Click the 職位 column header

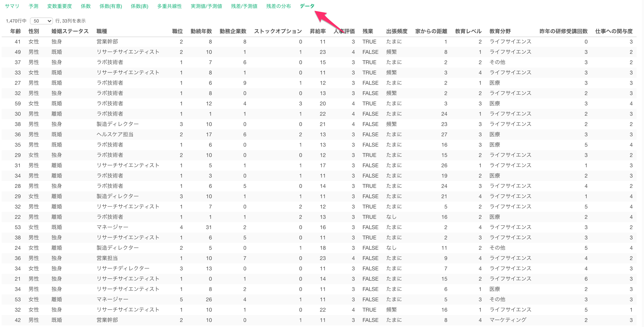(177, 31)
